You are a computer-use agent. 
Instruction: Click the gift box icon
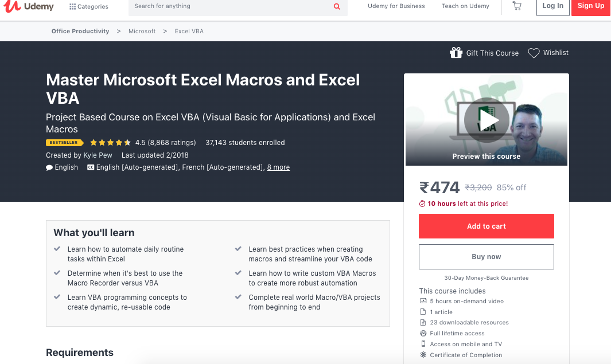click(x=456, y=53)
